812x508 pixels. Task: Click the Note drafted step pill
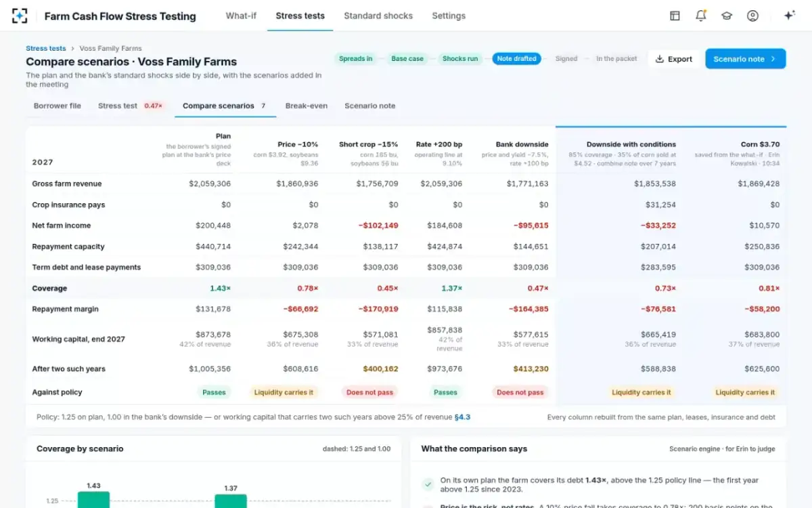pyautogui.click(x=517, y=59)
